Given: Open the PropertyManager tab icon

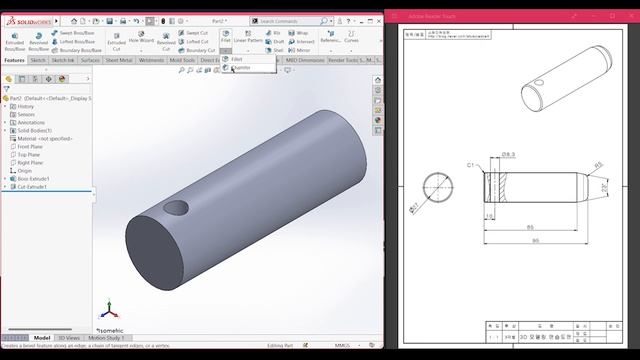Looking at the screenshot, I should tap(22, 79).
